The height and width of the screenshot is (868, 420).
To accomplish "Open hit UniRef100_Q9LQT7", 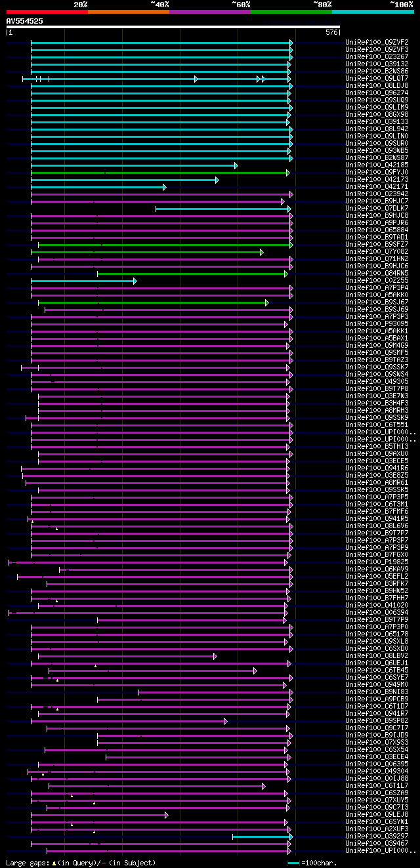I will (x=377, y=79).
